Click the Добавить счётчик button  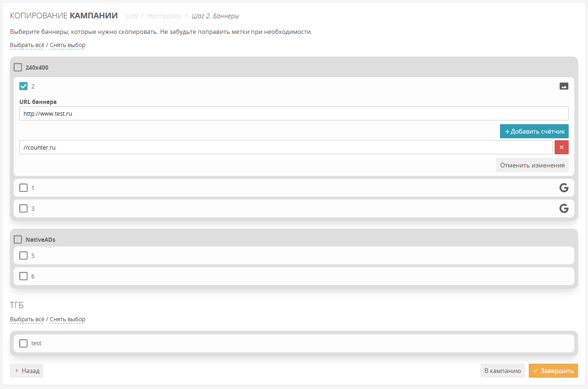(534, 131)
